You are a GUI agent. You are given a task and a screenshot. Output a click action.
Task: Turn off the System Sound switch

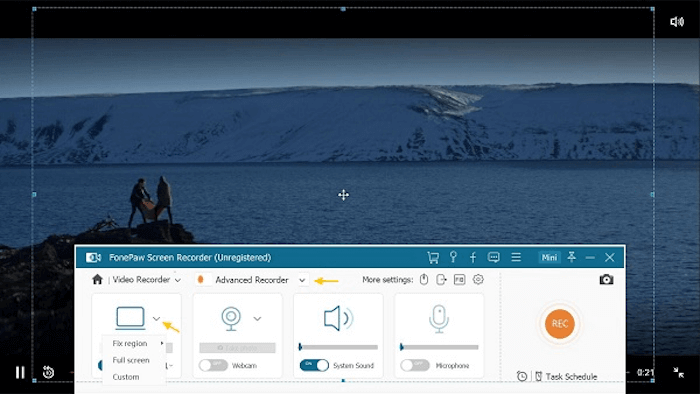click(x=314, y=365)
